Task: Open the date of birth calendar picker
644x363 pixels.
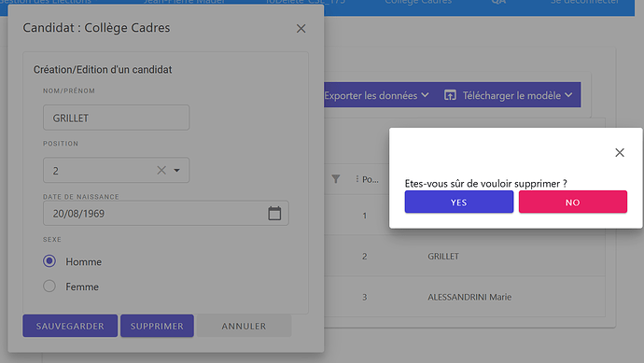Action: click(274, 213)
